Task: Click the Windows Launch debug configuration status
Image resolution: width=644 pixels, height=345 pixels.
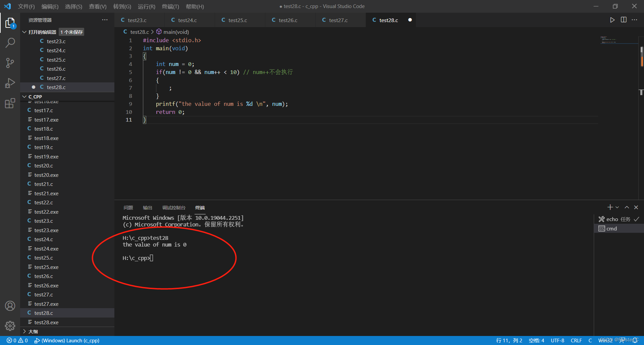Action: coord(67,340)
